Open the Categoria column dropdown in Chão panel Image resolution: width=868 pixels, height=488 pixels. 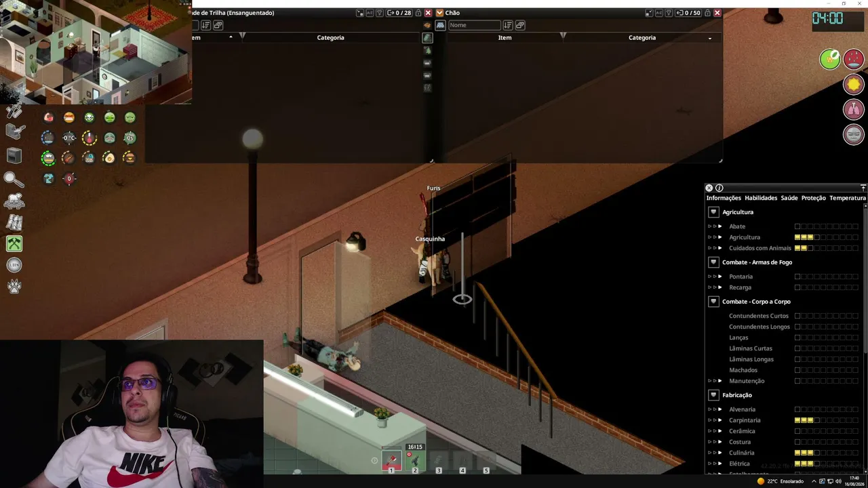(x=710, y=38)
